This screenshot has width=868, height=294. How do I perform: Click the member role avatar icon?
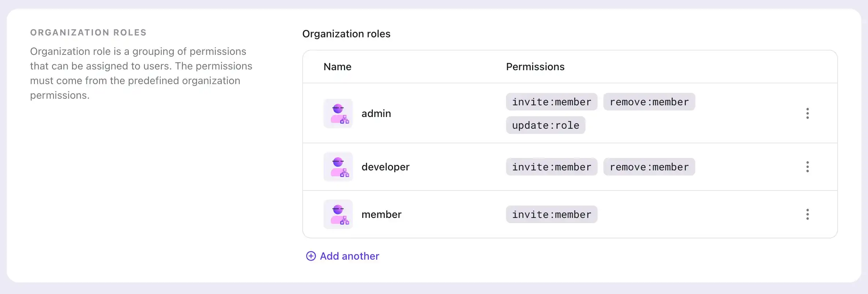coord(338,214)
